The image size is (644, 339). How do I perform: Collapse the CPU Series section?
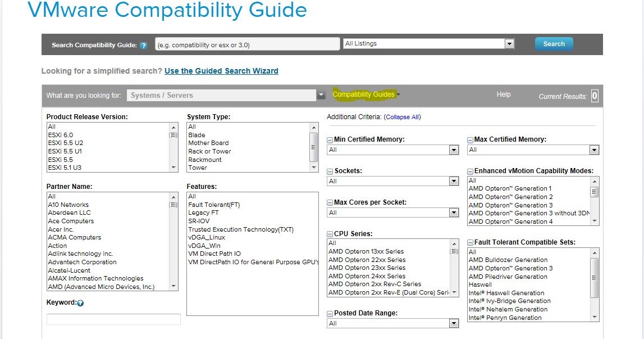[330, 233]
